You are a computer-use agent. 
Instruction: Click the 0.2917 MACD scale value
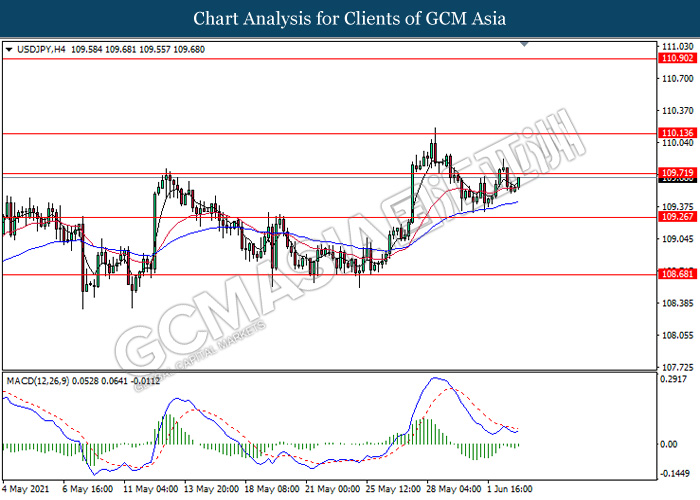(x=674, y=379)
